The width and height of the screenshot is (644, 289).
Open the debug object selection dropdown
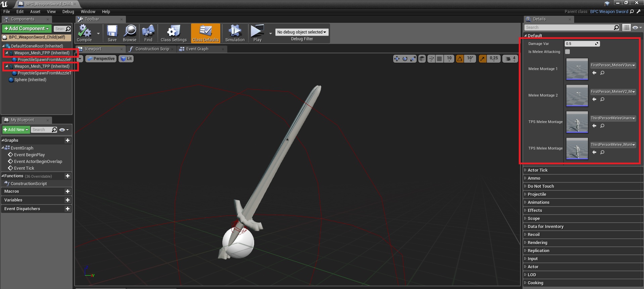[302, 32]
